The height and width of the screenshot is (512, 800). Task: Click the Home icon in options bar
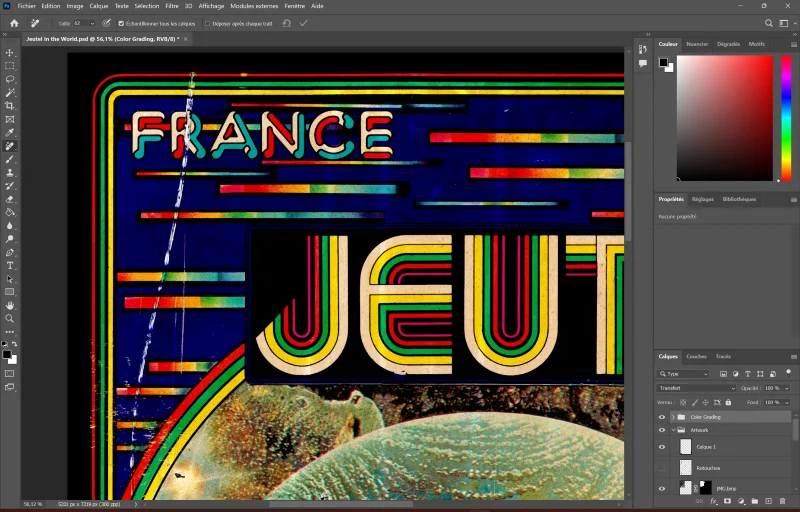(x=14, y=22)
